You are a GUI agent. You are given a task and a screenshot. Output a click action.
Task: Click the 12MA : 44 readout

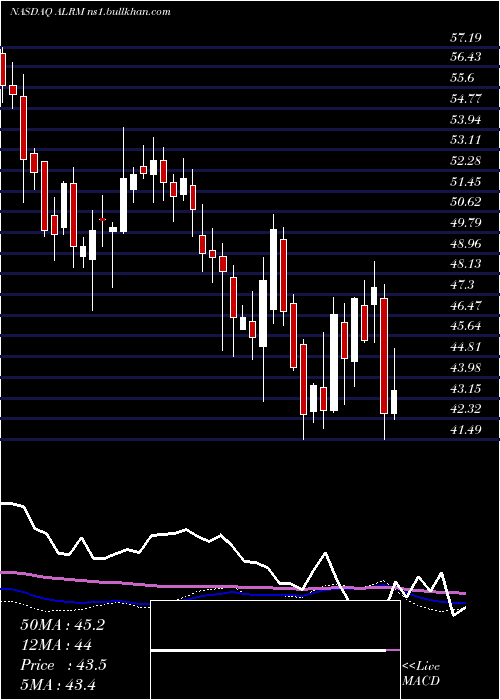click(56, 645)
